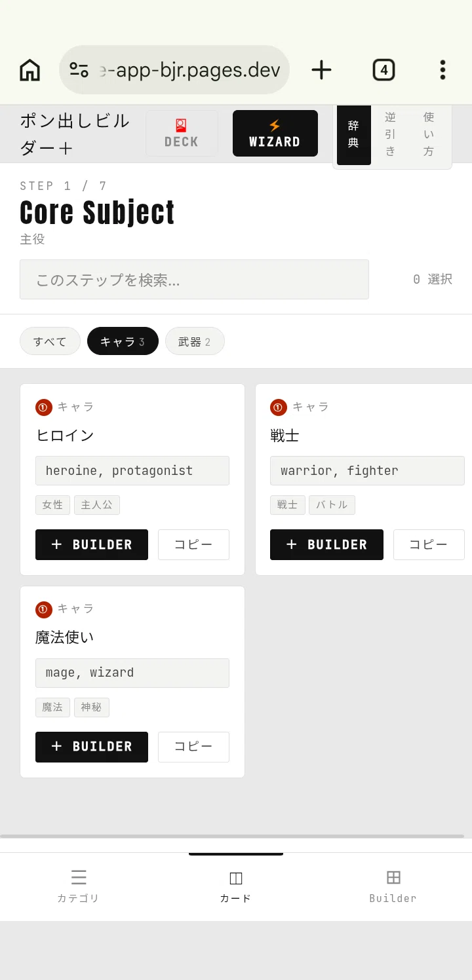Click the horizontal scrollbar below cards
472x980 pixels.
232,836
